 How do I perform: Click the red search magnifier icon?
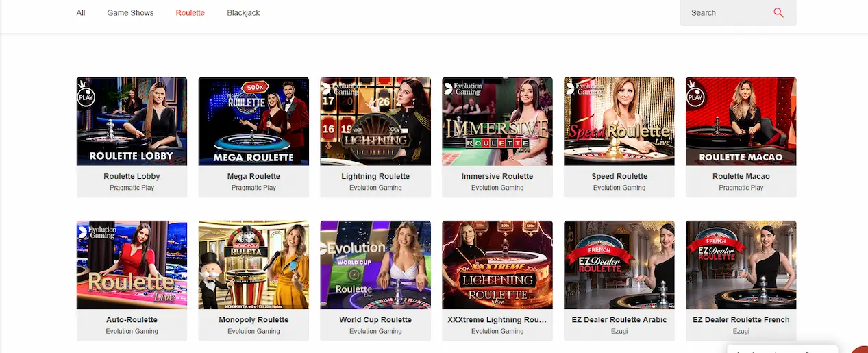click(x=778, y=12)
